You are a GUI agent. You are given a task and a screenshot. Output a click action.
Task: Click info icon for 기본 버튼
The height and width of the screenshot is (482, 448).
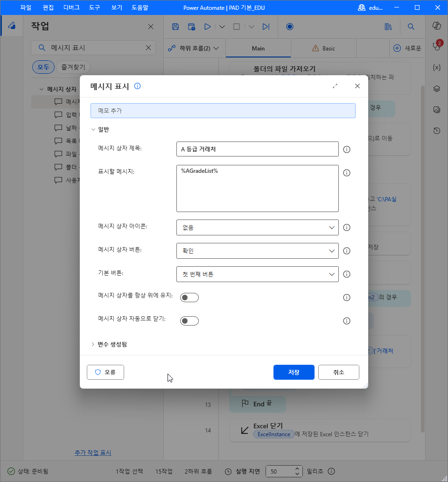tap(347, 274)
